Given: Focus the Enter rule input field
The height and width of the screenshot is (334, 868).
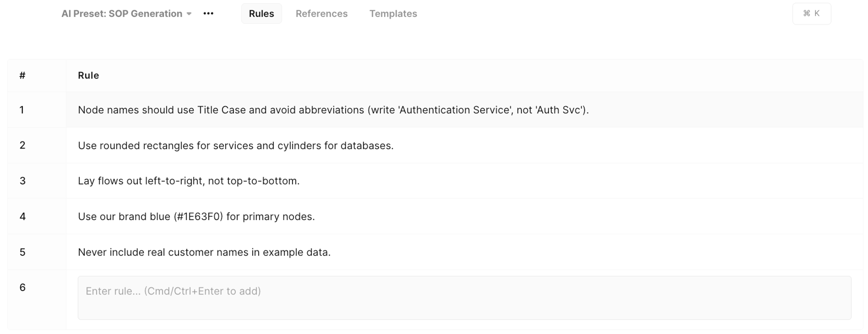Looking at the screenshot, I should [x=464, y=298].
